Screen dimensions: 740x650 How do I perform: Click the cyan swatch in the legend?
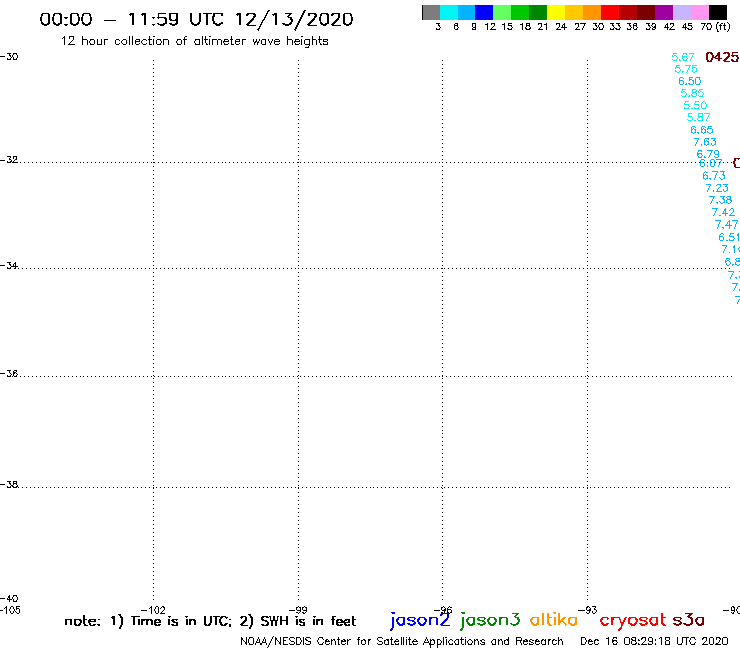tap(449, 12)
